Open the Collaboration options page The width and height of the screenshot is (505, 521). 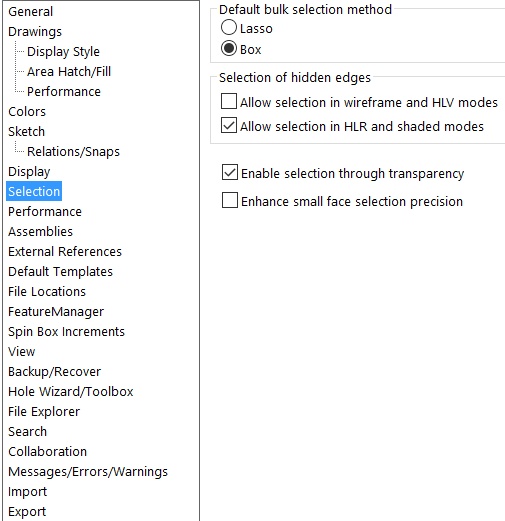point(47,452)
